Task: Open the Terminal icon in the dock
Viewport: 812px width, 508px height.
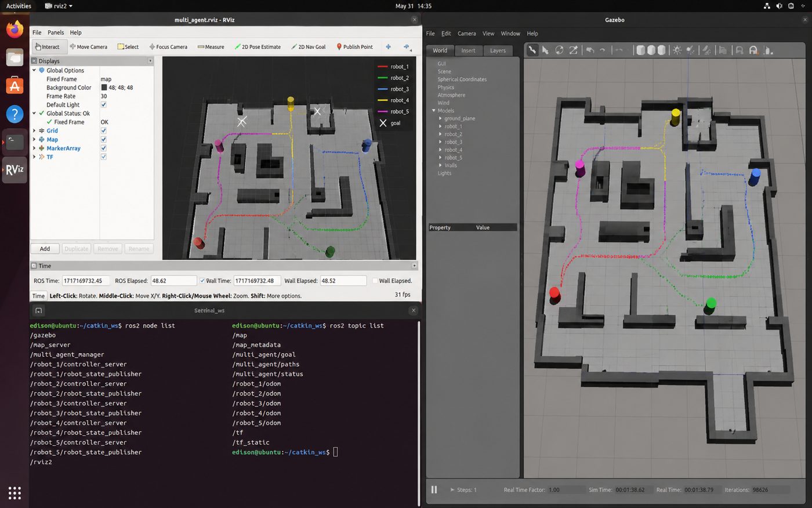Action: point(14,141)
